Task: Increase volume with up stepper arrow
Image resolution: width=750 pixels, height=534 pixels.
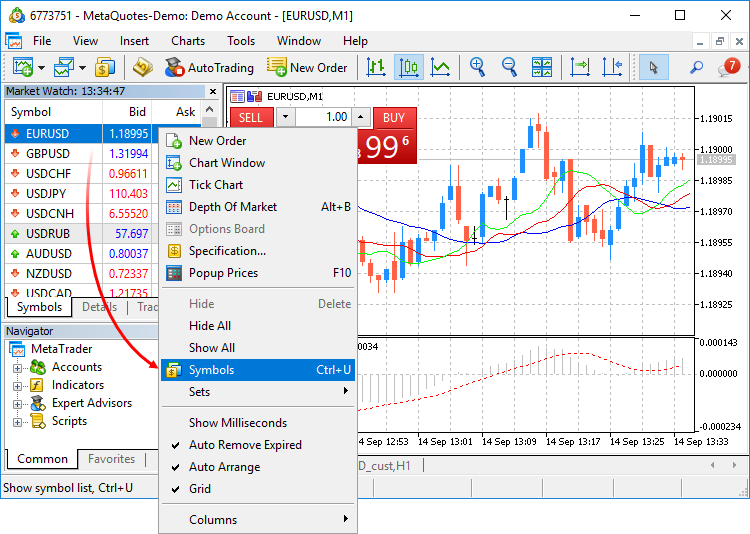Action: tap(361, 117)
